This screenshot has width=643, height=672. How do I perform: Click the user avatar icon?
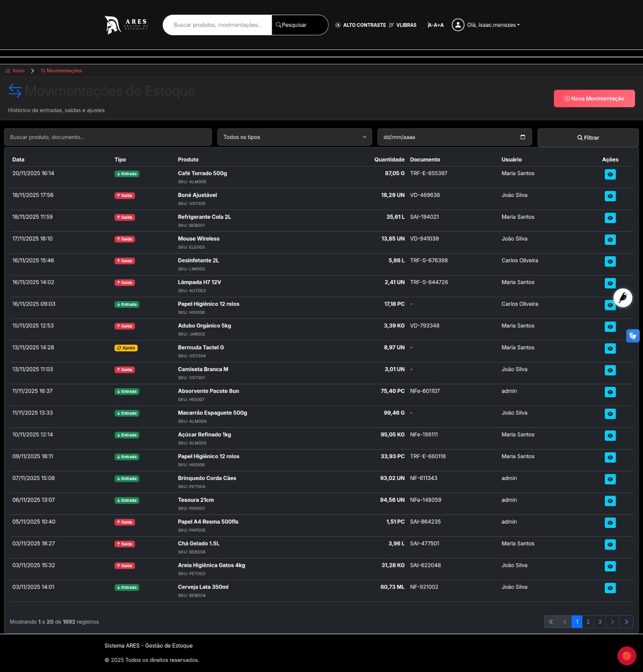click(458, 25)
